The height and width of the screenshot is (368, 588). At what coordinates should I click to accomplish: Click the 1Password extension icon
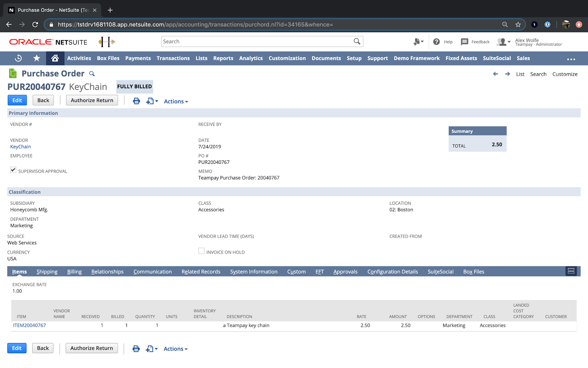[548, 24]
